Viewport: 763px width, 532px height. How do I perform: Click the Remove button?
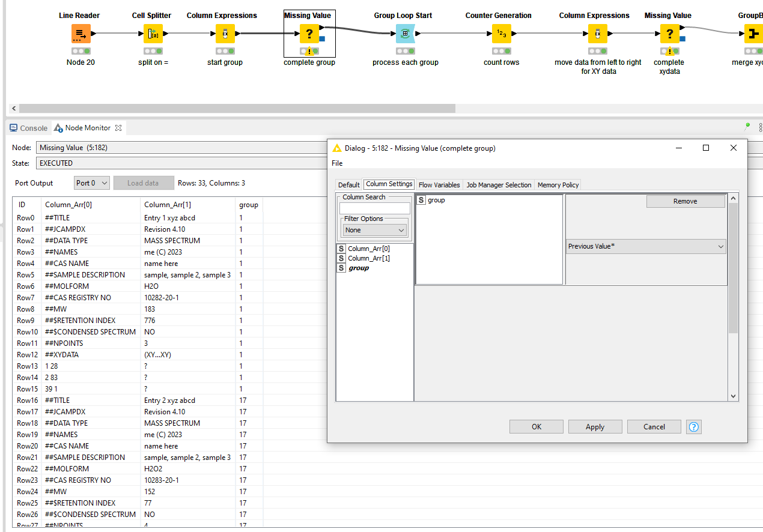pos(685,202)
